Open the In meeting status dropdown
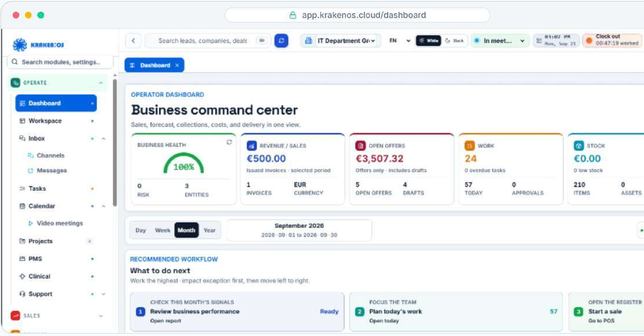This screenshot has height=336, width=644. tap(499, 41)
